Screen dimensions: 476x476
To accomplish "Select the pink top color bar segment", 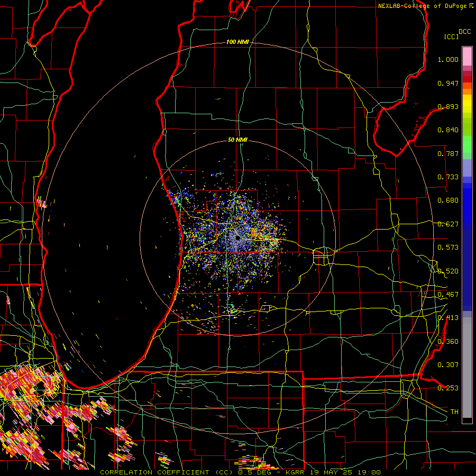I will [467, 57].
